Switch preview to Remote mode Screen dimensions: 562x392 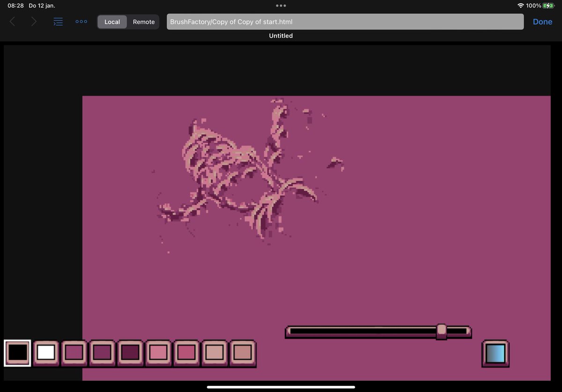143,22
